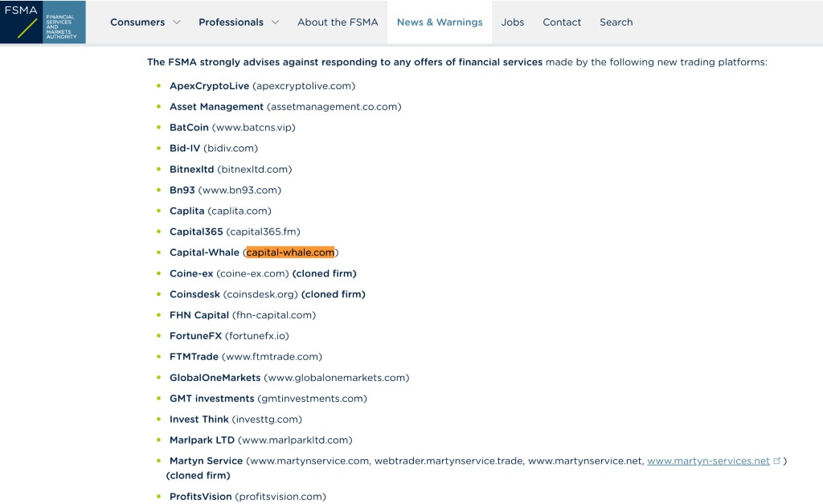This screenshot has width=823, height=504.
Task: Open the Professionals menu
Action: (231, 22)
